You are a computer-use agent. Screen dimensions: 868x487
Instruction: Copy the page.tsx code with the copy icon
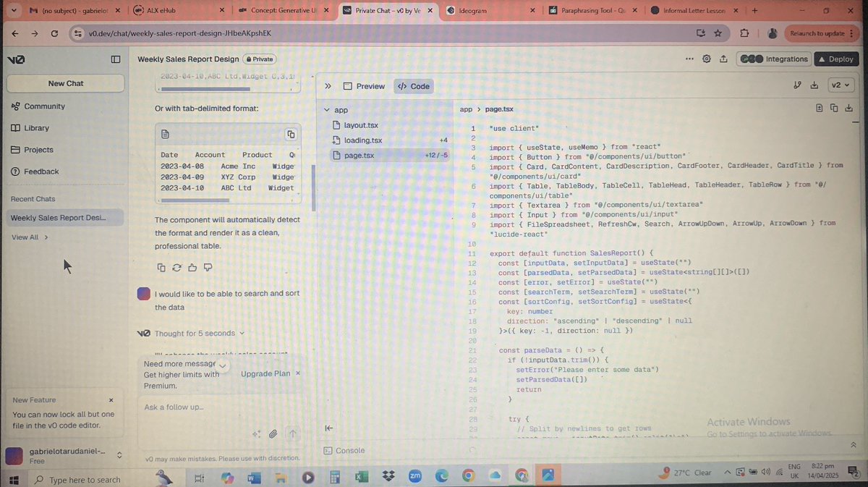click(x=834, y=108)
